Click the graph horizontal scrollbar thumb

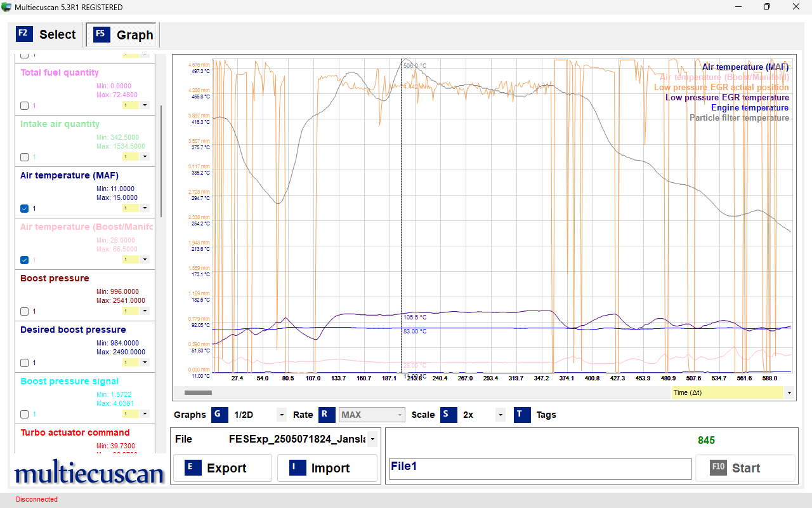point(198,393)
